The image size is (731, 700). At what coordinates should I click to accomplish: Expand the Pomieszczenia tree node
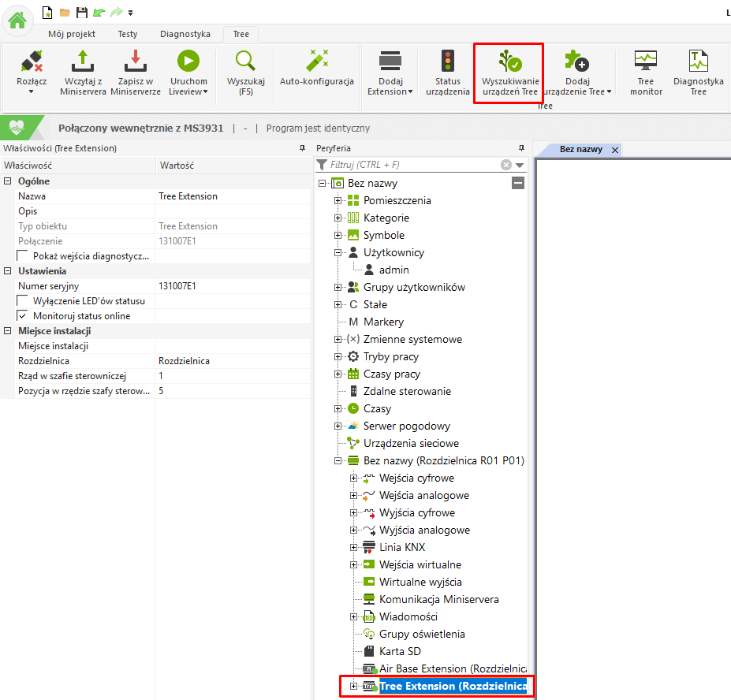[338, 201]
